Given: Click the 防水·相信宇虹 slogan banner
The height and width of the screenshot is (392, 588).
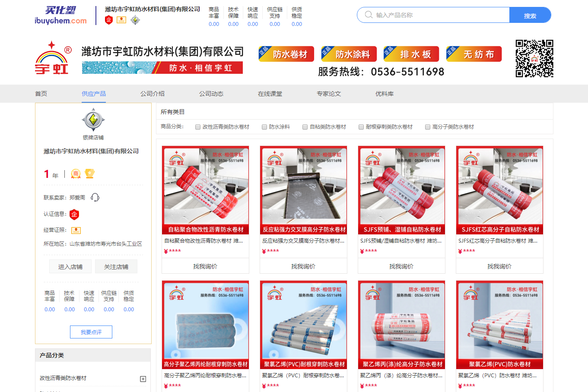Looking at the screenshot, I should point(162,68).
